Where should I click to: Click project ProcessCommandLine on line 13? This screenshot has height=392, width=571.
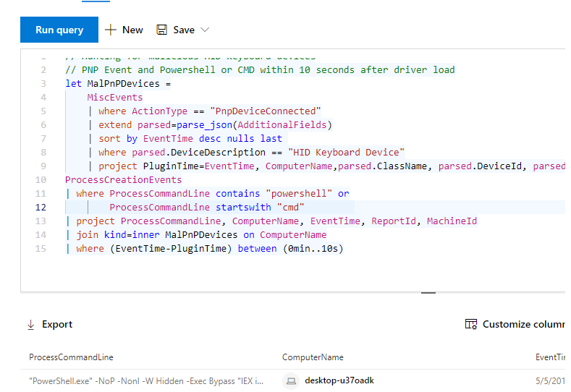(x=148, y=221)
